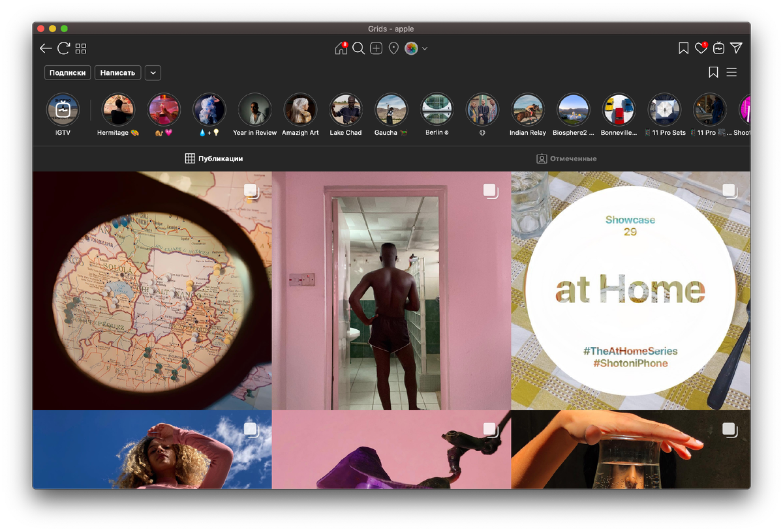Image resolution: width=783 pixels, height=532 pixels.
Task: Click the Indian Relay label text
Action: (528, 133)
